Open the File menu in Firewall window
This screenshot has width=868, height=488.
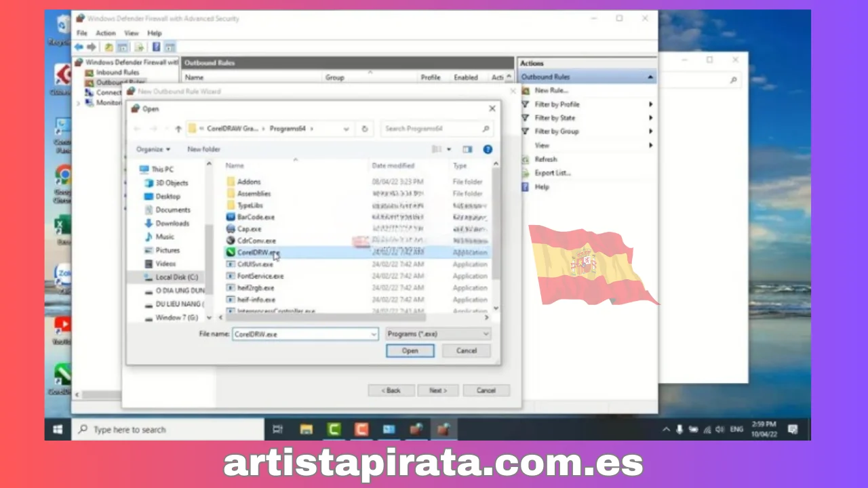82,33
